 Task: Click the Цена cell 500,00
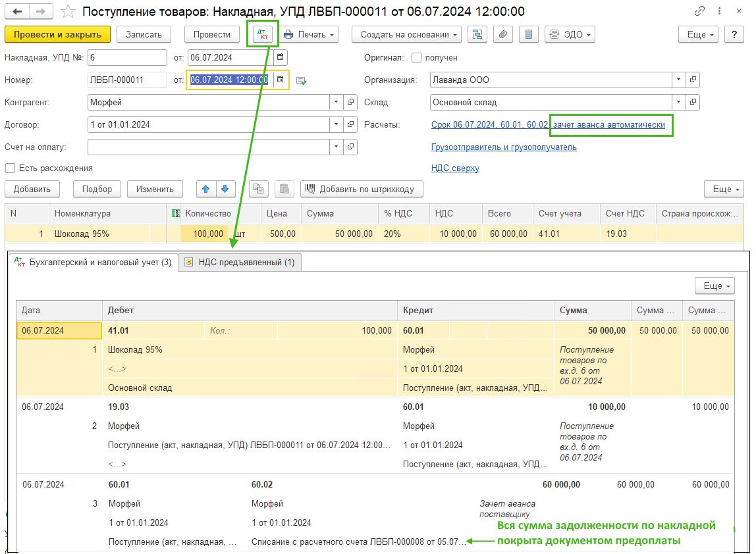(x=282, y=234)
